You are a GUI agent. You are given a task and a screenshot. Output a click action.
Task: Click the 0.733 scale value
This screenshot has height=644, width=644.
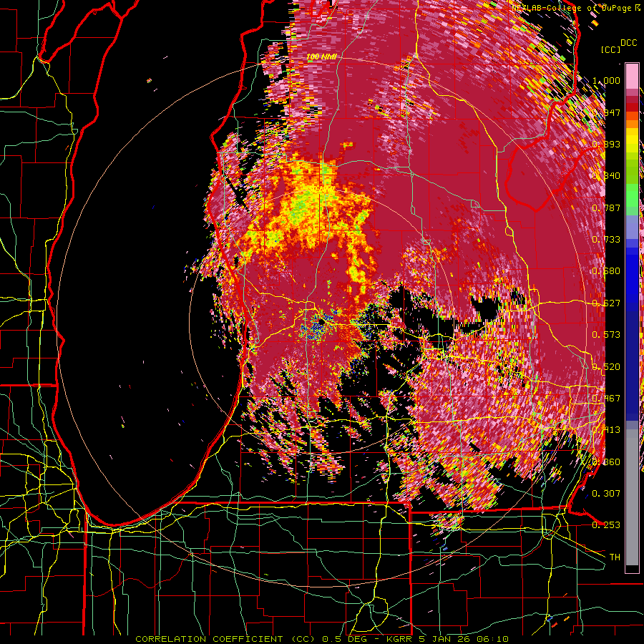[x=607, y=240]
